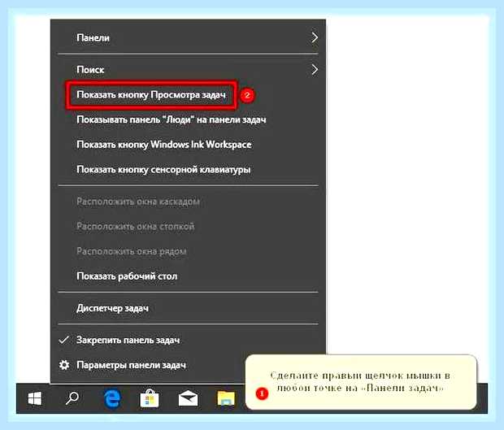Toggle the Закрепить панель задач checkmark
The image size is (504, 430).
point(64,340)
